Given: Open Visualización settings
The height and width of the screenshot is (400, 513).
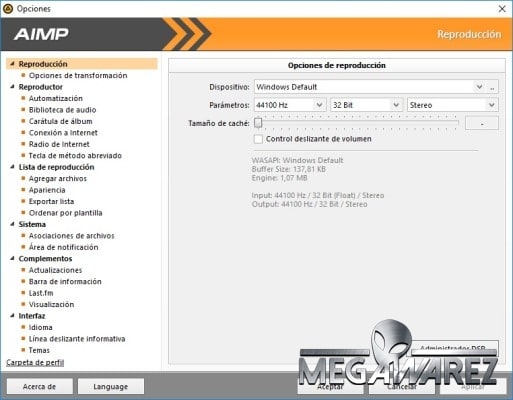Looking at the screenshot, I should coord(51,304).
